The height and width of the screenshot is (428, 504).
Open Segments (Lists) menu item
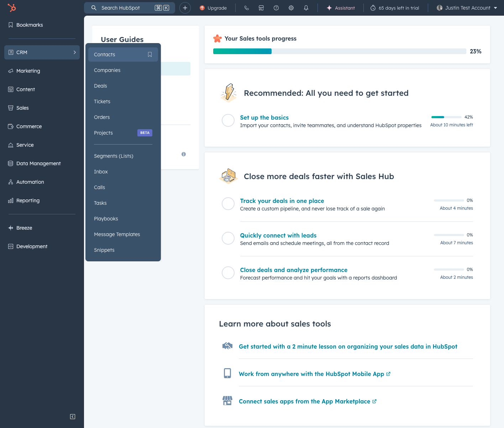123,156
